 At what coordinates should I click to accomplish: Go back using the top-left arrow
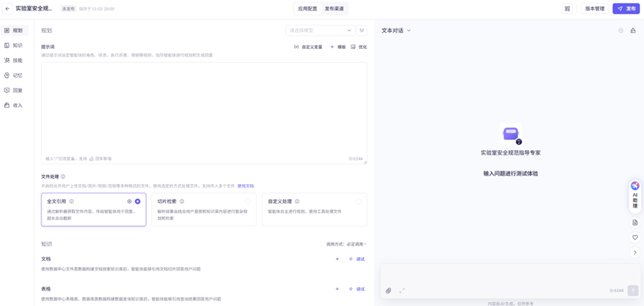point(8,8)
